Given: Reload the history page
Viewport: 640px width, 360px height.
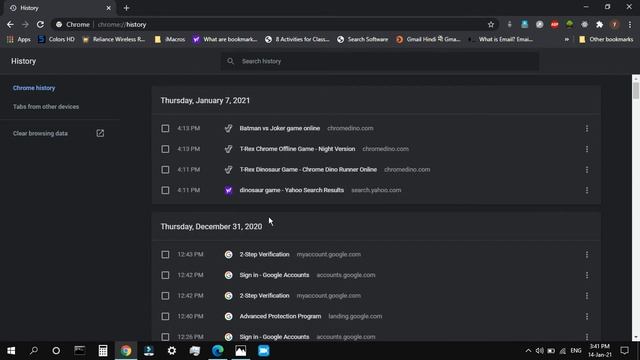Looking at the screenshot, I should pyautogui.click(x=40, y=24).
